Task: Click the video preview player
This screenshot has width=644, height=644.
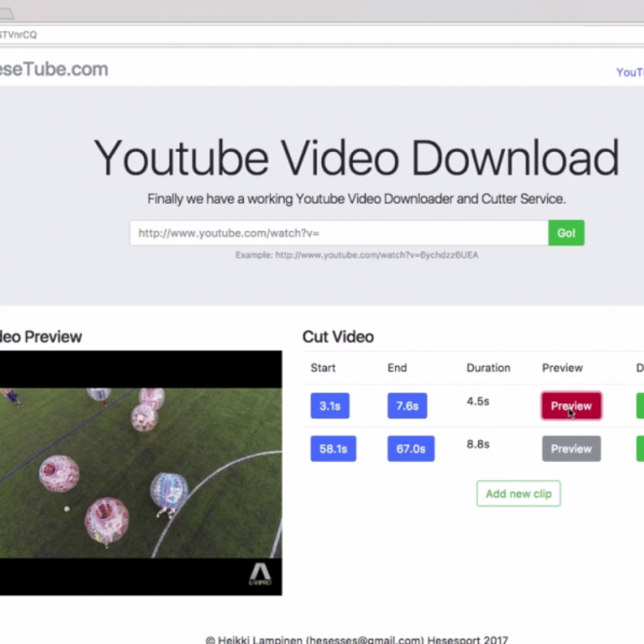Action: pos(141,472)
